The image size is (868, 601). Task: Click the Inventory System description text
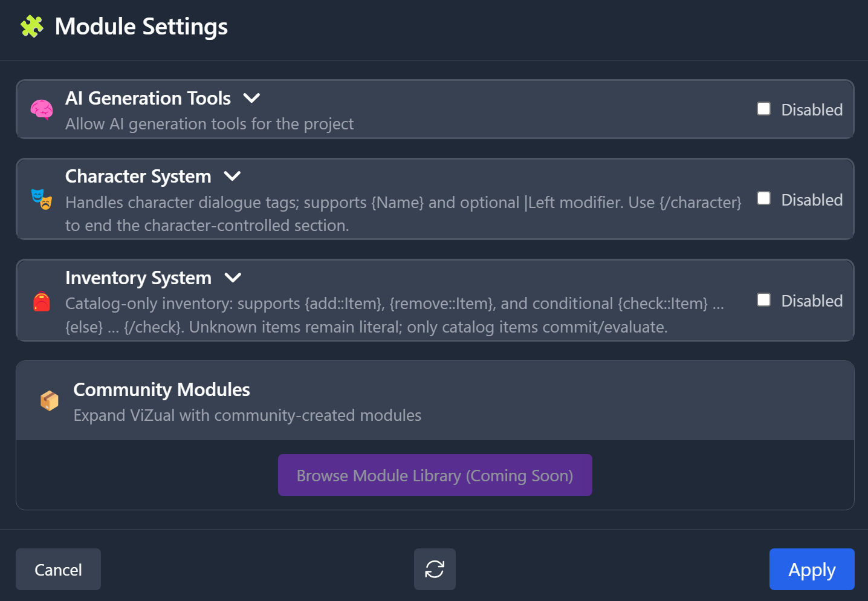click(x=393, y=314)
